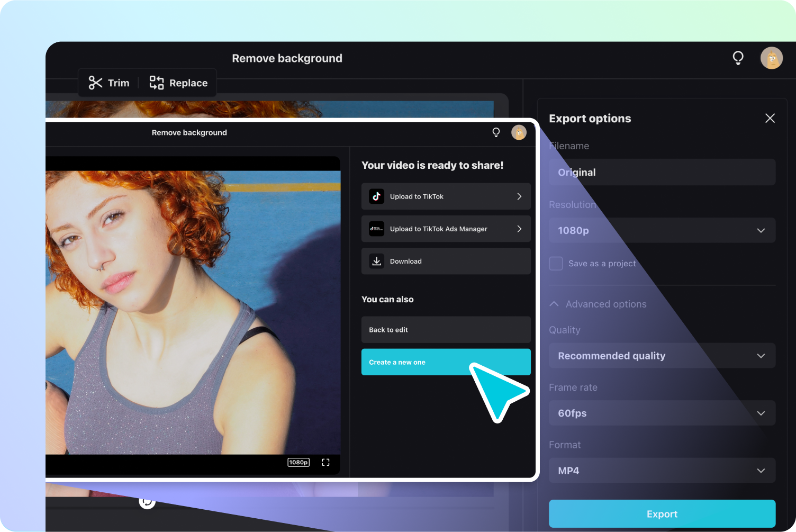Click Create a new one
The image size is (796, 532).
tap(446, 362)
